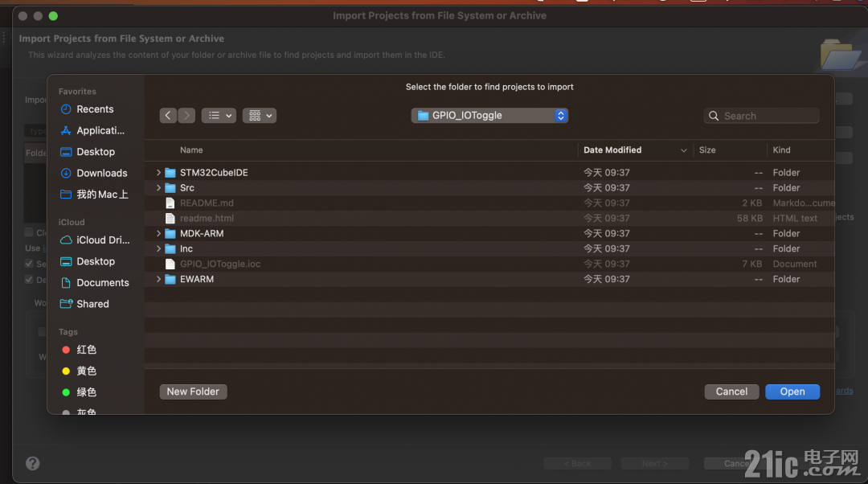Click the Applications sidebar icon
The image size is (868, 484).
click(66, 131)
